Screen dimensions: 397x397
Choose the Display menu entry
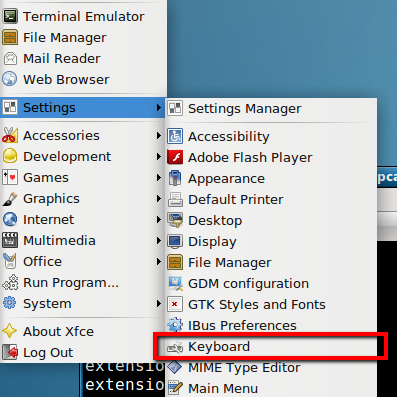coord(271,241)
